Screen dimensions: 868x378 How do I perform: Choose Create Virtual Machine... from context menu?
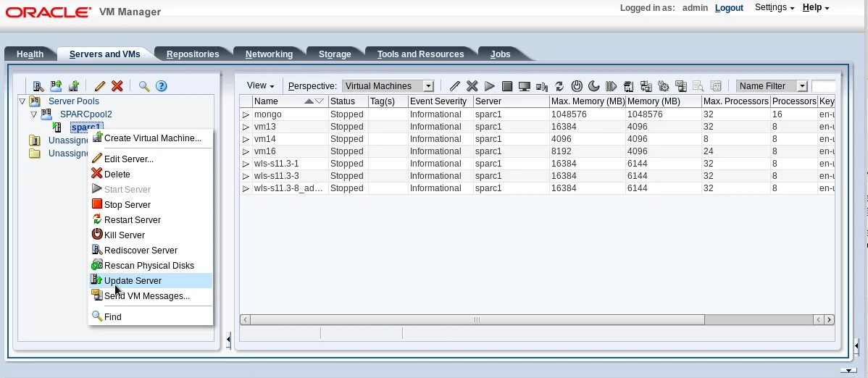click(151, 138)
